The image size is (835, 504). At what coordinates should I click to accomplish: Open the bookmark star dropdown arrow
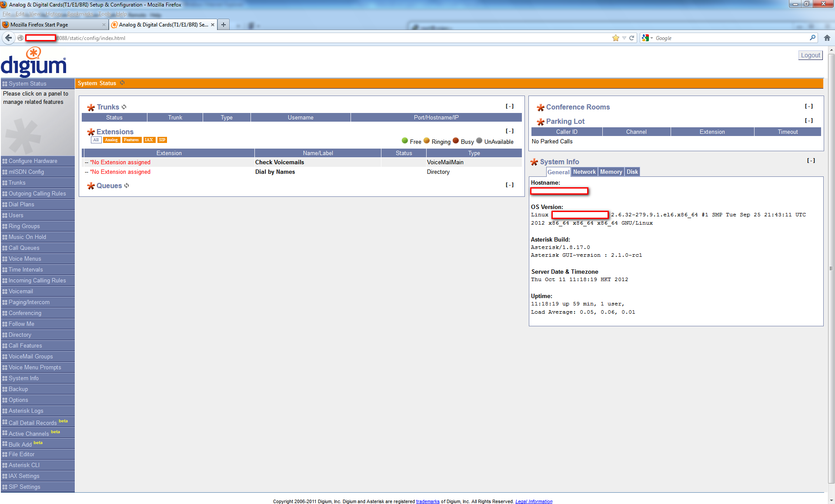tap(624, 38)
